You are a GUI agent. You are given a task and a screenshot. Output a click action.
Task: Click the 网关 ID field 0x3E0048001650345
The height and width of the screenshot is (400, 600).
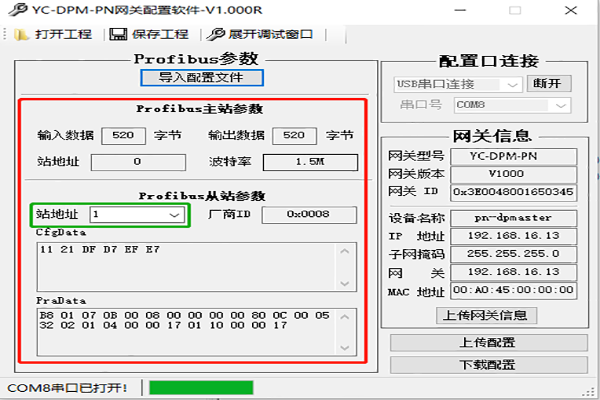[514, 192]
